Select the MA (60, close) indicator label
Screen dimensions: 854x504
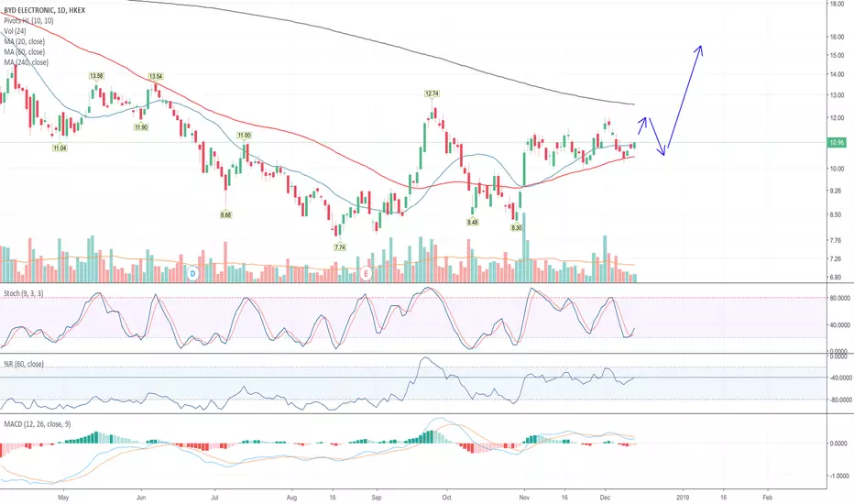pyautogui.click(x=25, y=51)
